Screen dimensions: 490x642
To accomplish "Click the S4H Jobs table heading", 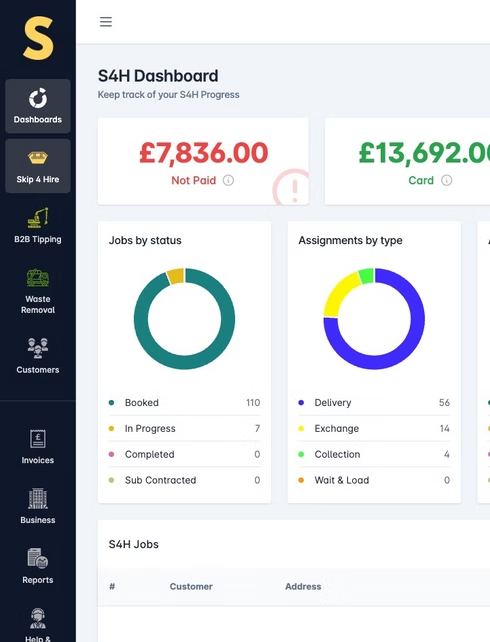I will click(133, 544).
